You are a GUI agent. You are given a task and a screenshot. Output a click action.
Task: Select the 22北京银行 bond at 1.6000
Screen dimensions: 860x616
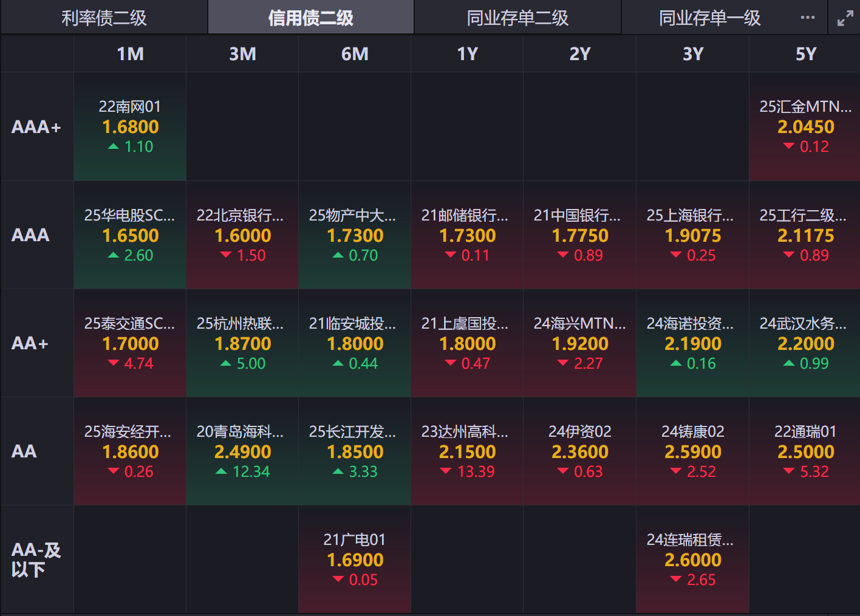click(242, 235)
